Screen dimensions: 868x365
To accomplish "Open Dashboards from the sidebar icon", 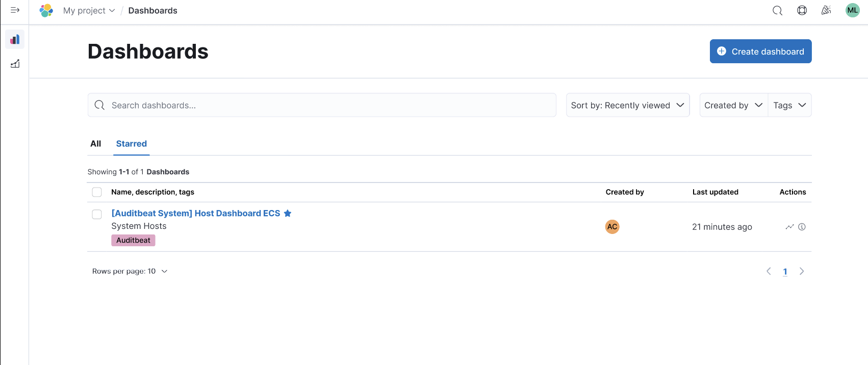I will (x=15, y=39).
